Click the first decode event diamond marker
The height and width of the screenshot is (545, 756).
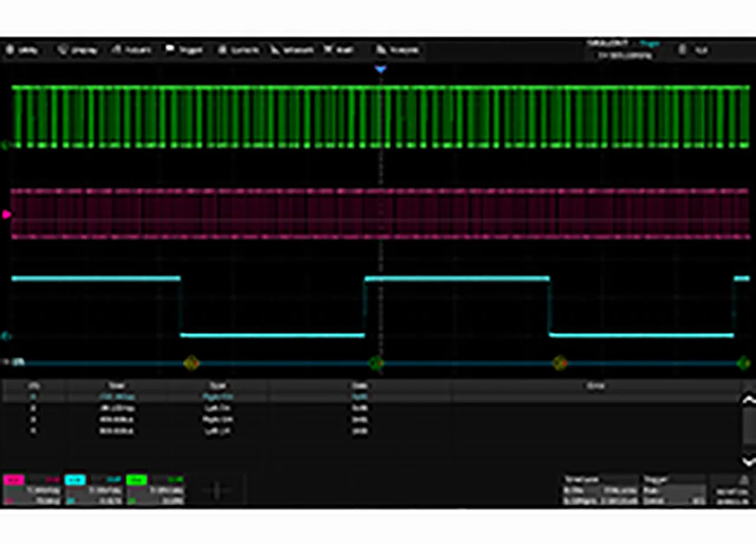point(191,363)
